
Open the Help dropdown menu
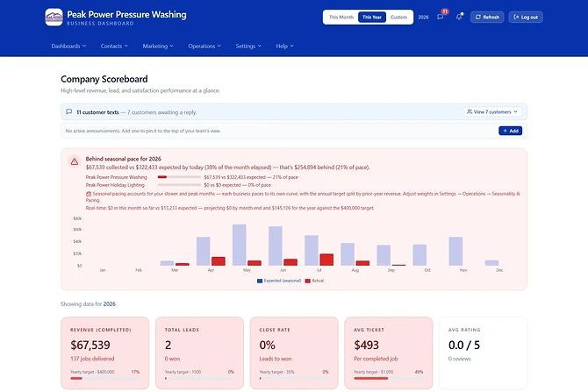tap(285, 46)
